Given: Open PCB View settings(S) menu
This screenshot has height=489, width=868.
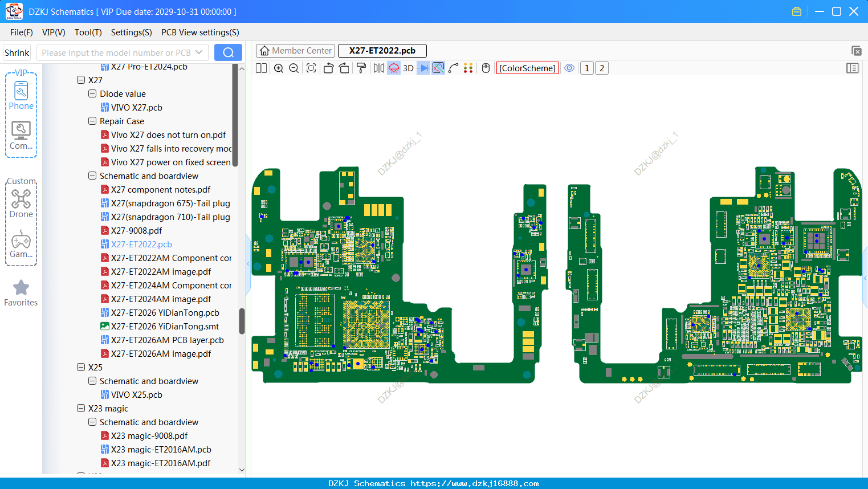Looking at the screenshot, I should pyautogui.click(x=201, y=32).
